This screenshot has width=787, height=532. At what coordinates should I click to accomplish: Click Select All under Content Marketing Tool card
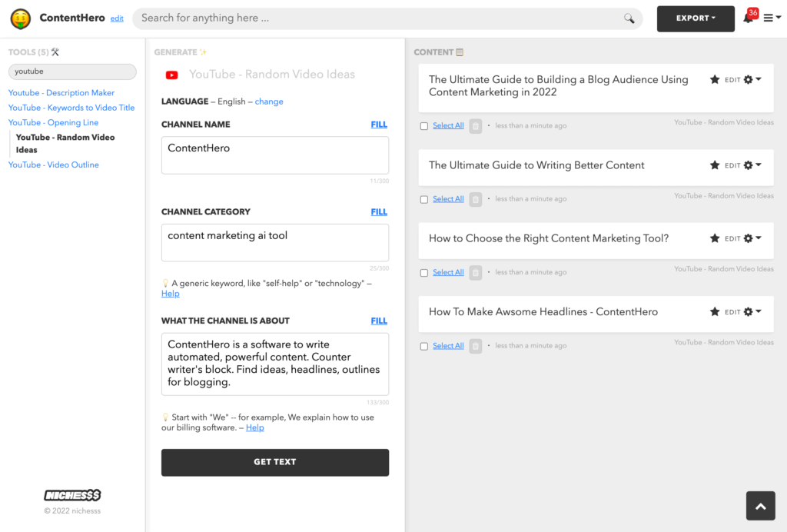pos(448,272)
